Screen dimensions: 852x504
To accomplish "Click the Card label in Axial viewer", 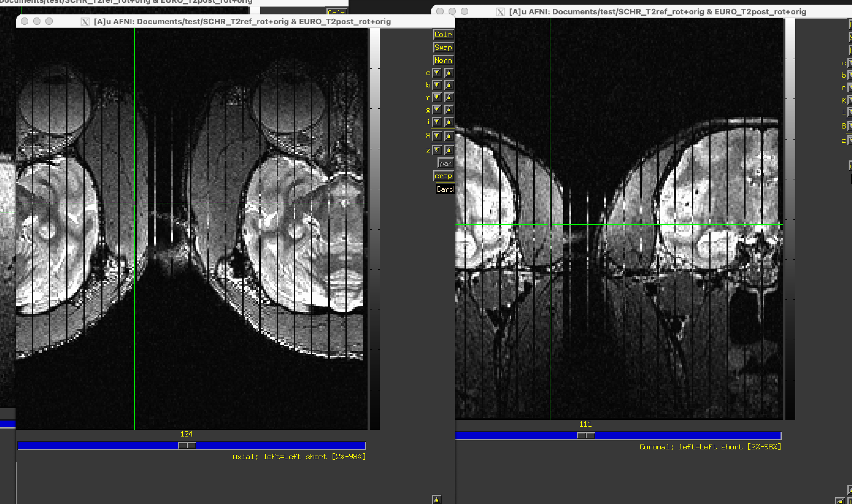I will pos(445,189).
